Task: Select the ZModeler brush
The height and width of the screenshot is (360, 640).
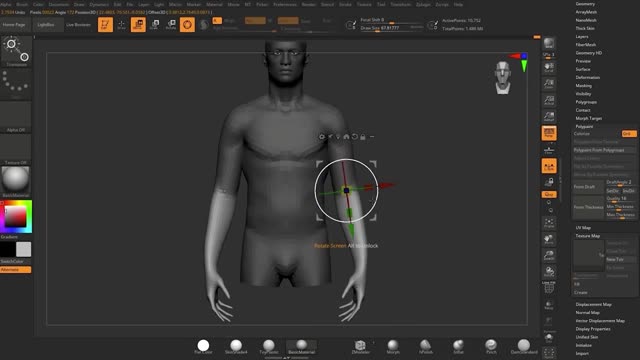Action: click(x=360, y=347)
